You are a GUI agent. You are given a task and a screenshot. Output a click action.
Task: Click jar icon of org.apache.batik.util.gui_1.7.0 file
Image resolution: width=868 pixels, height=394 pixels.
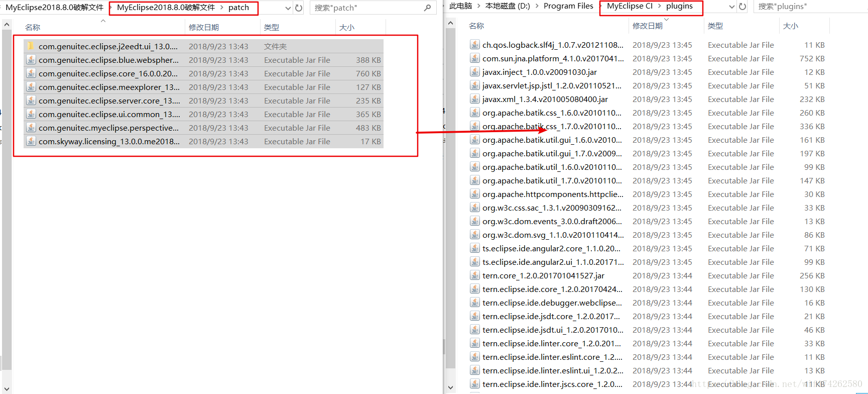(x=474, y=153)
